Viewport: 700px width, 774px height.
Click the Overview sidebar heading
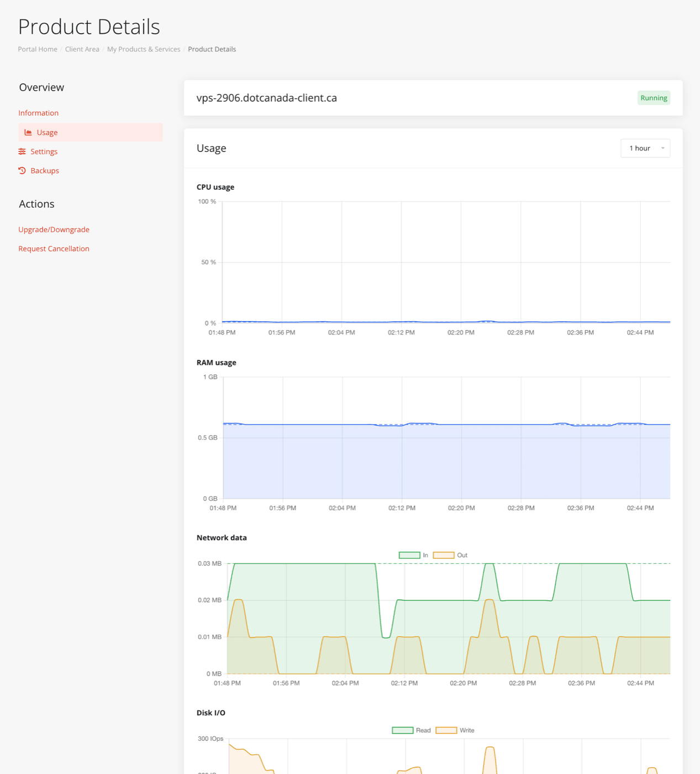41,87
